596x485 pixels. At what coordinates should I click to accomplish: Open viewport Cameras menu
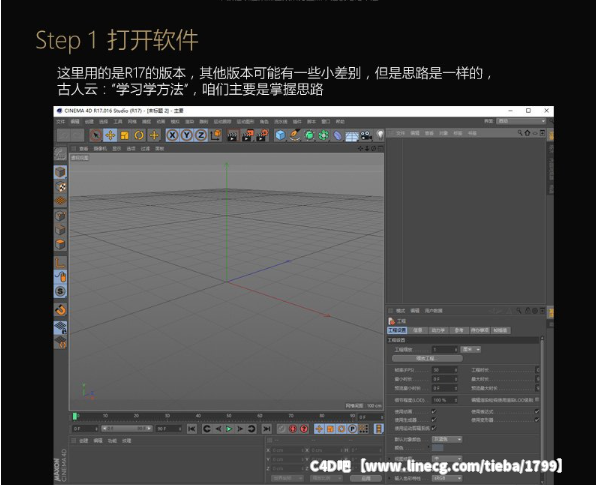(x=100, y=149)
